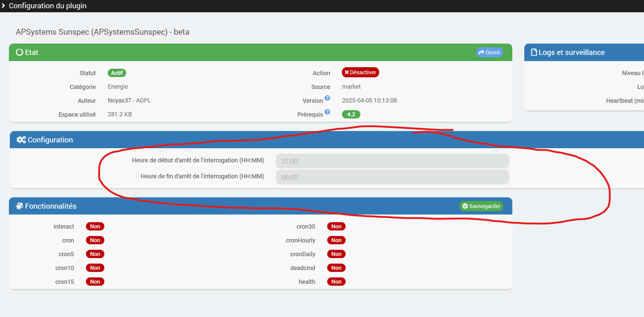
Task: Click the Logs et surveillance file icon
Action: [534, 52]
